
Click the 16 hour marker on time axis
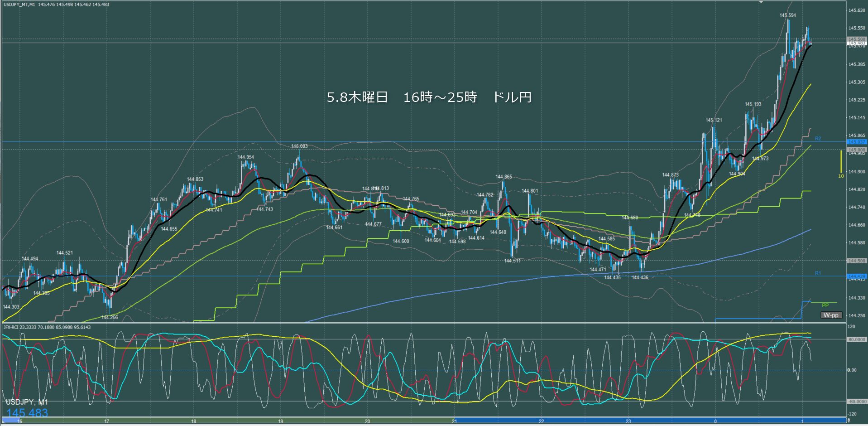pos(19,421)
